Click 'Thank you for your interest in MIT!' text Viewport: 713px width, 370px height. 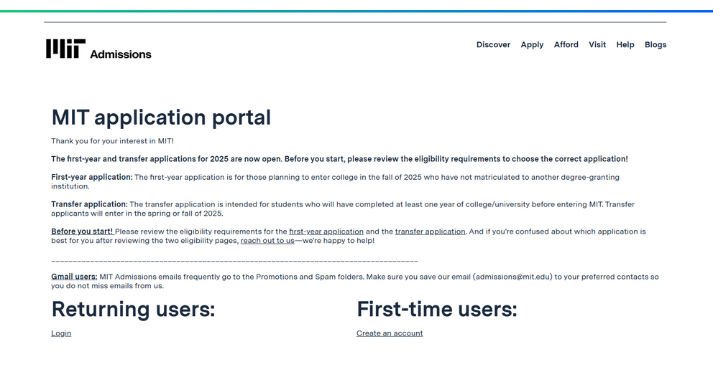click(112, 141)
